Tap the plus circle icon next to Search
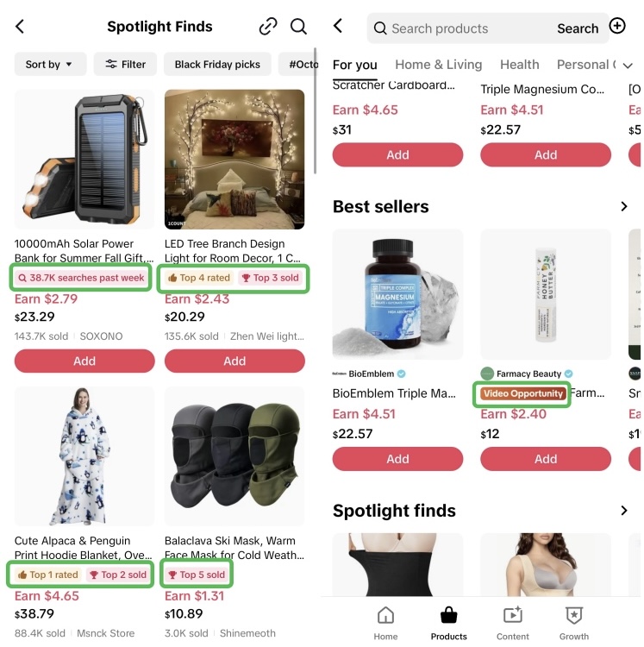This screenshot has height=647, width=644. point(617,26)
